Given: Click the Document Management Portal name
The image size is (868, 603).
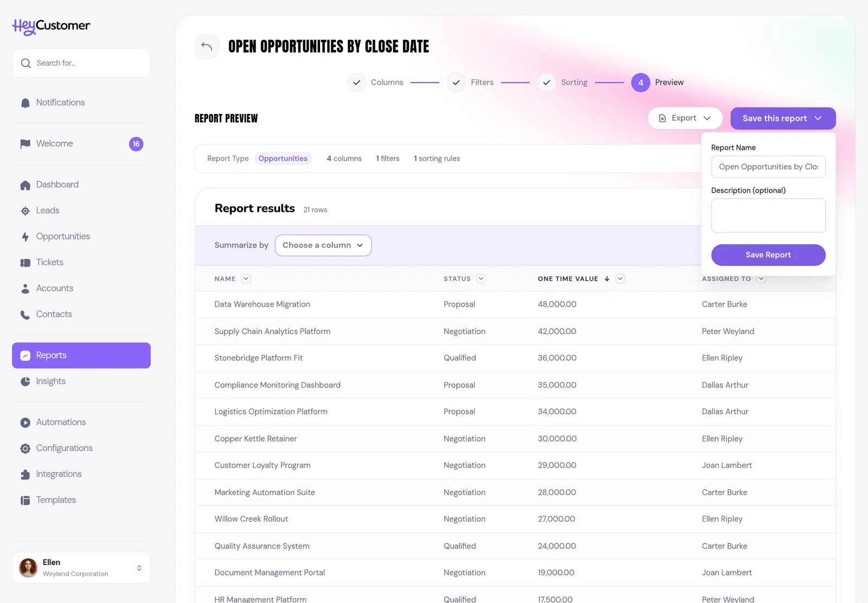Looking at the screenshot, I should tap(270, 573).
